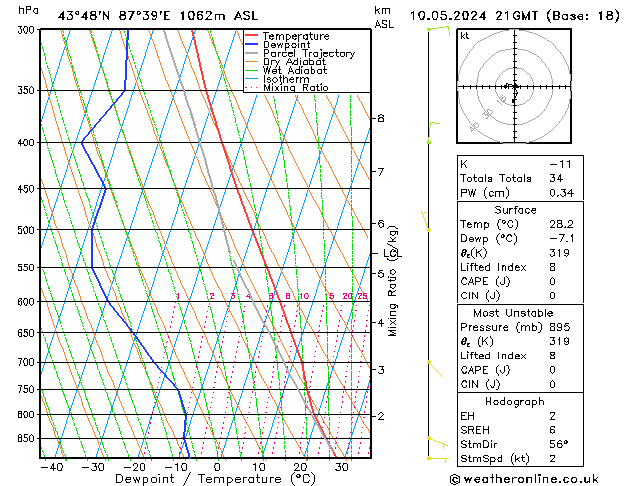
Task: Click the "8" km altitude label
Action: click(x=381, y=118)
